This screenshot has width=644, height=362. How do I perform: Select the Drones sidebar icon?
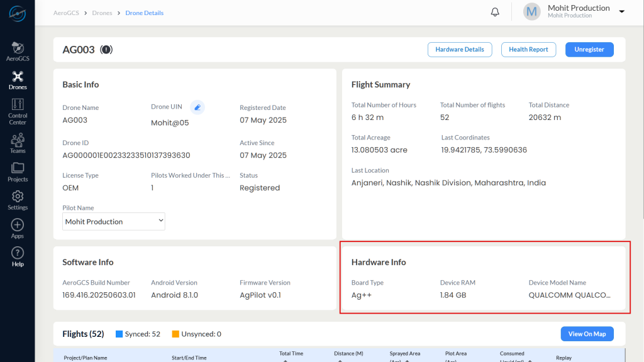tap(18, 80)
